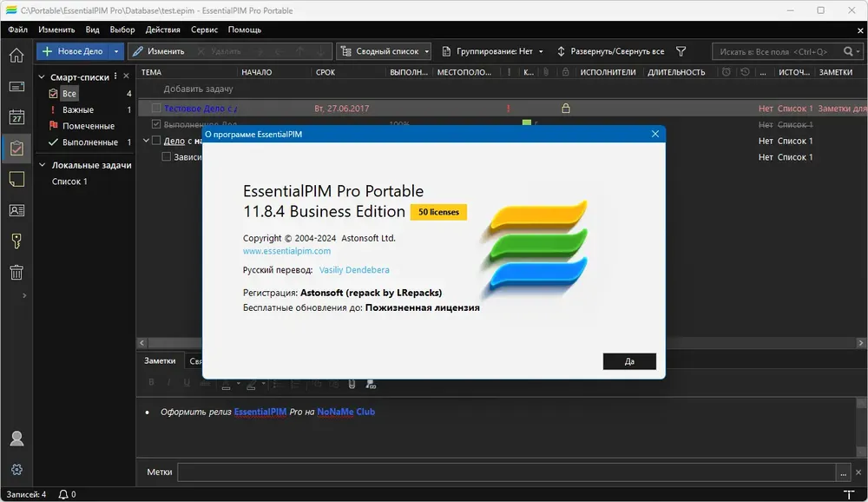The width and height of the screenshot is (868, 502).
Task: Open the 'Сводный список' view dropdown
Action: (427, 51)
